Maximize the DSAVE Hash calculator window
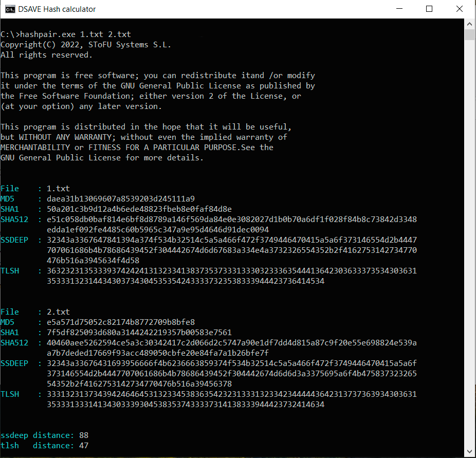Image resolution: width=476 pixels, height=458 pixels. [x=429, y=9]
